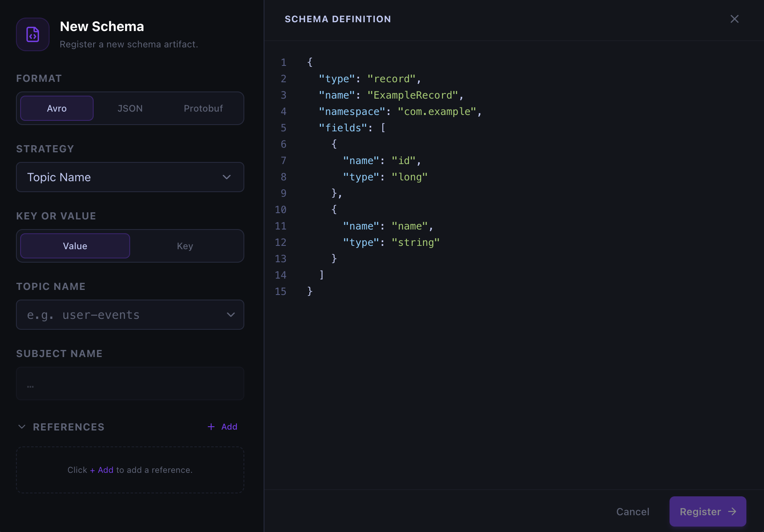The height and width of the screenshot is (532, 764).
Task: Click the "id" field name value
Action: click(404, 161)
